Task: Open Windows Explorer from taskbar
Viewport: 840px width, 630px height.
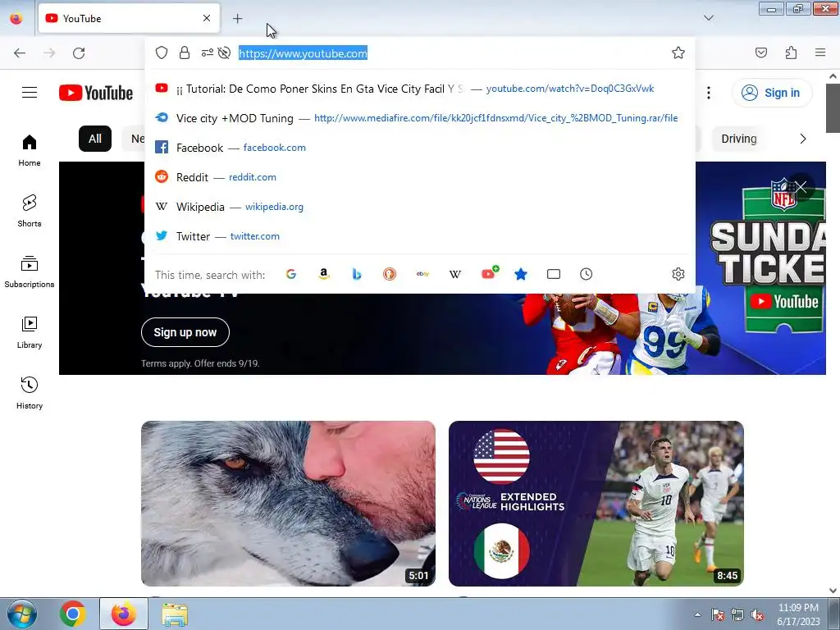Action: pos(176,614)
